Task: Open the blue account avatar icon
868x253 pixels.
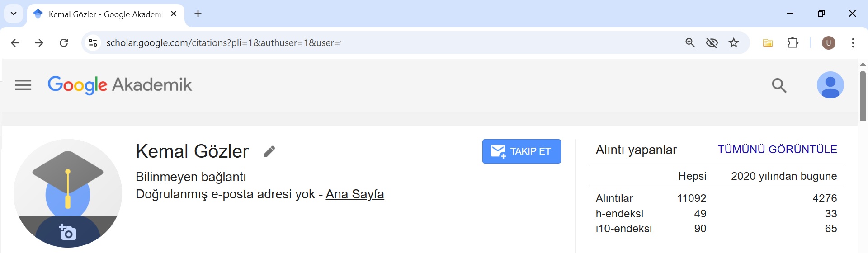Action: (830, 85)
